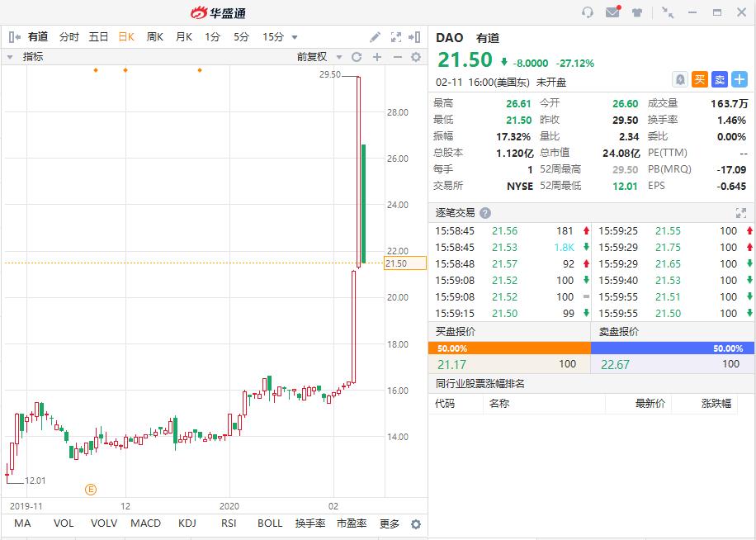Toggle KDJ indicator

[x=187, y=523]
